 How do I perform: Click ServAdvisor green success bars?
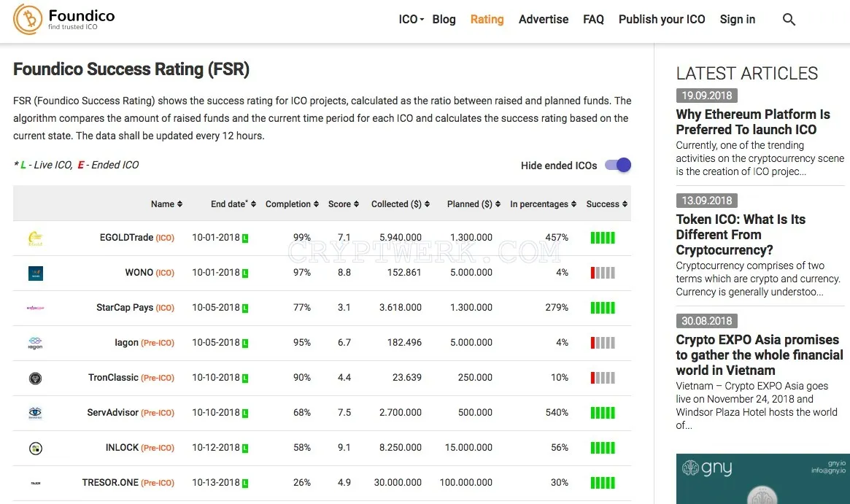603,413
